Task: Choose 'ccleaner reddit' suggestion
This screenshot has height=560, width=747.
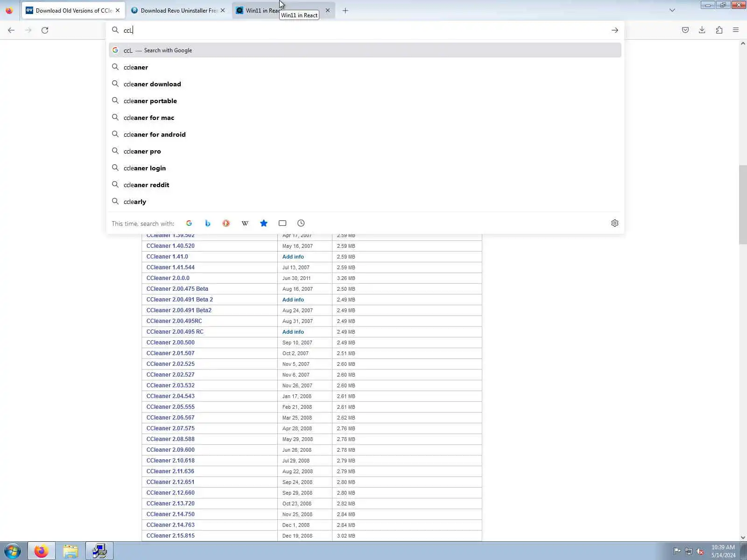Action: point(365,185)
